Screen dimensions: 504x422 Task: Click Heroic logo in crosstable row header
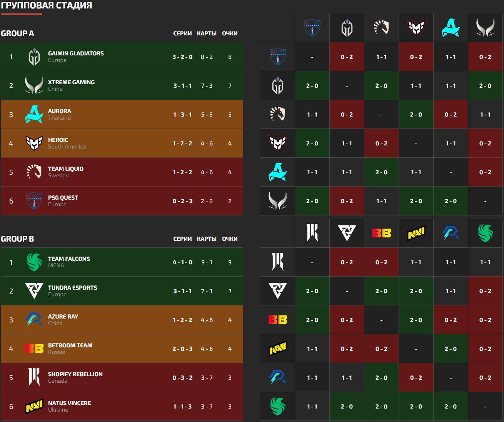277,143
